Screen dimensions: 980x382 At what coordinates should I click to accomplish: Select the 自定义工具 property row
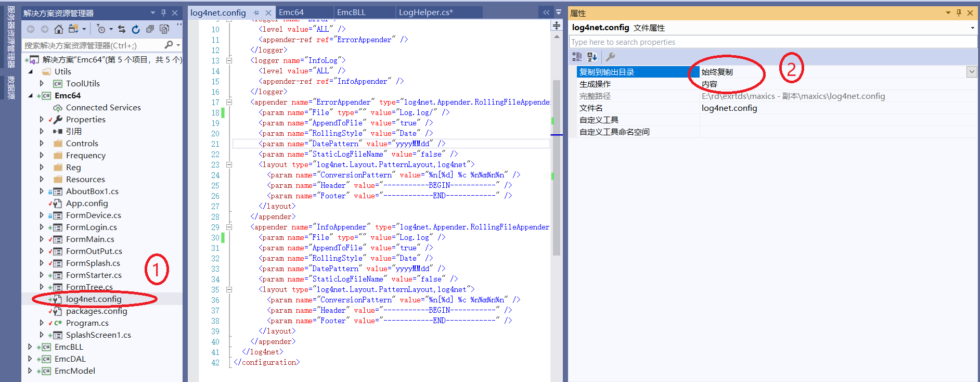[x=777, y=120]
